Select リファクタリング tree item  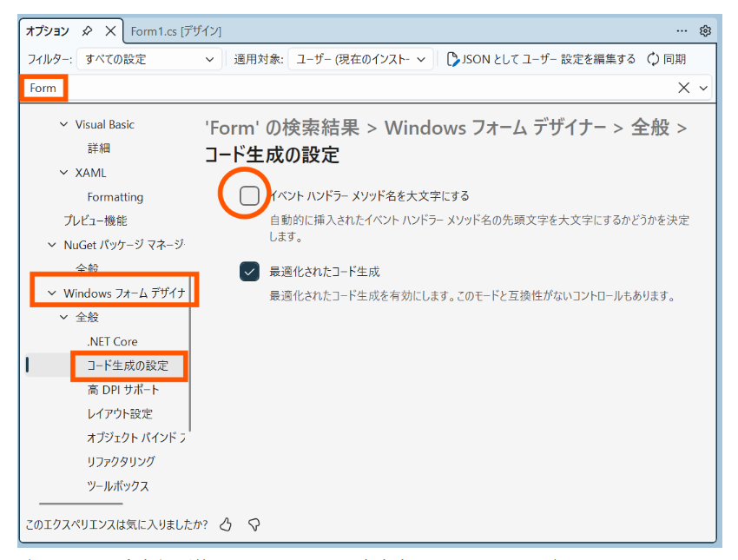coord(121,462)
